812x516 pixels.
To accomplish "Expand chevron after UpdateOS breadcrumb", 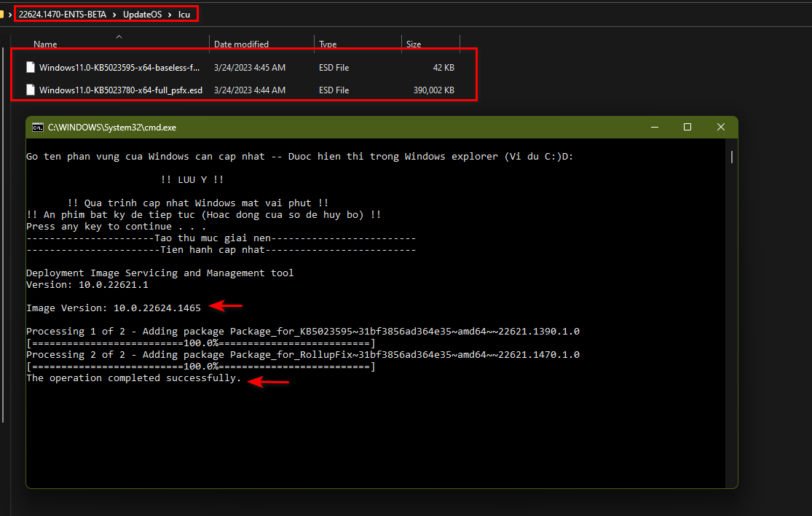I will (x=170, y=15).
